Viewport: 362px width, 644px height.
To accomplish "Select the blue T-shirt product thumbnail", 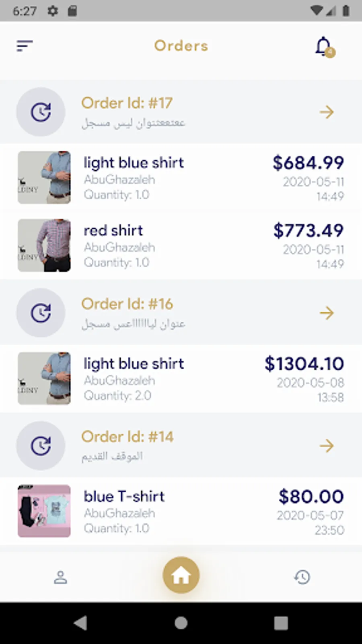I will (44, 511).
